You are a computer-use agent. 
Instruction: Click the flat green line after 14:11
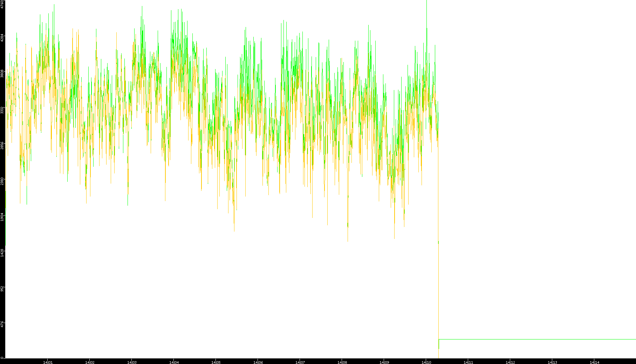click(536, 339)
